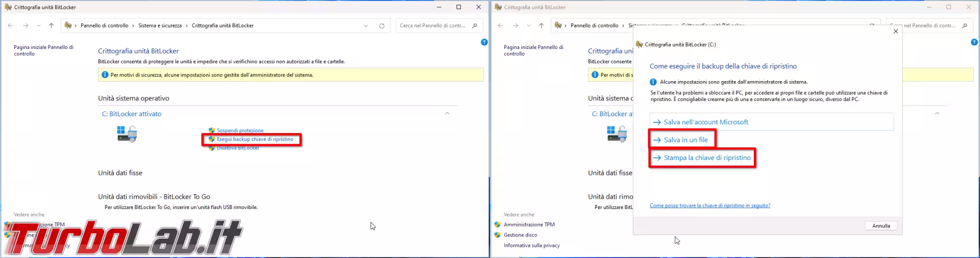Choose Salva nell'account Microsoft option
This screenshot has height=258, width=980.
705,122
